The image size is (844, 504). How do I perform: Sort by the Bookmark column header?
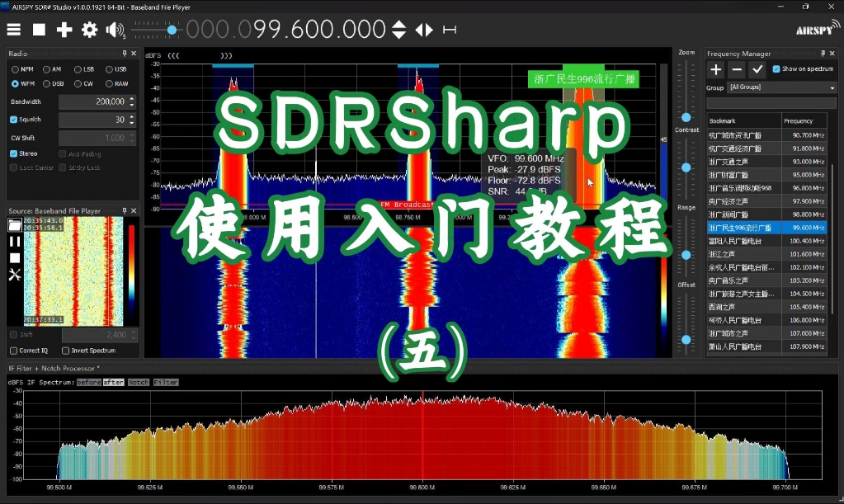[x=744, y=121]
